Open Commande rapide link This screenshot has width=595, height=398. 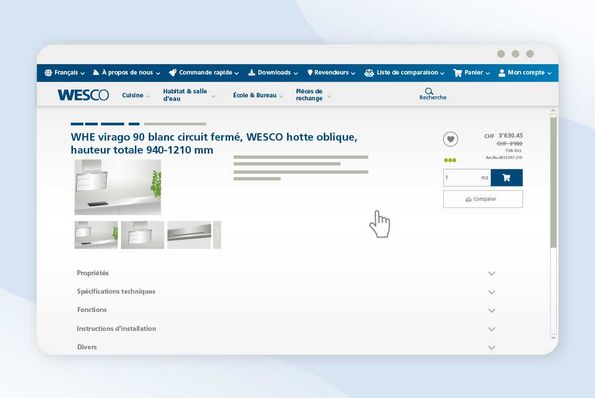(204, 72)
